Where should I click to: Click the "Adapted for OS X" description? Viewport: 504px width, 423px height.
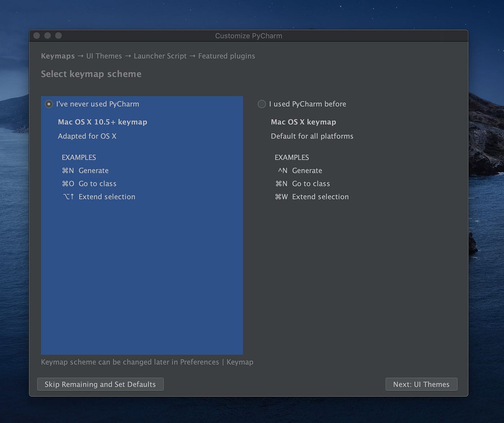87,136
